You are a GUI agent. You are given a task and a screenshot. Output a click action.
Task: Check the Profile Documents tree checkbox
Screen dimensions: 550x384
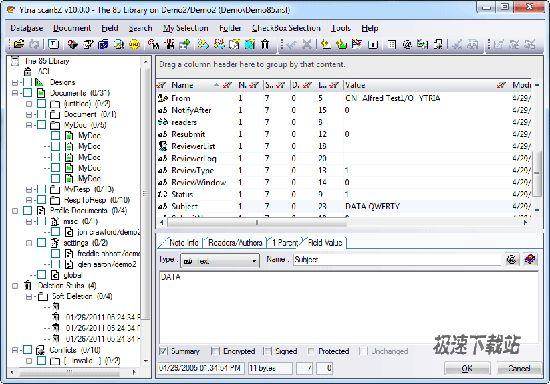point(27,211)
